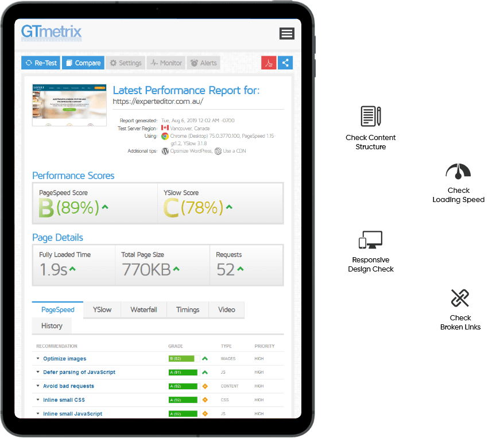Open the Waterfall tab

[x=144, y=309]
